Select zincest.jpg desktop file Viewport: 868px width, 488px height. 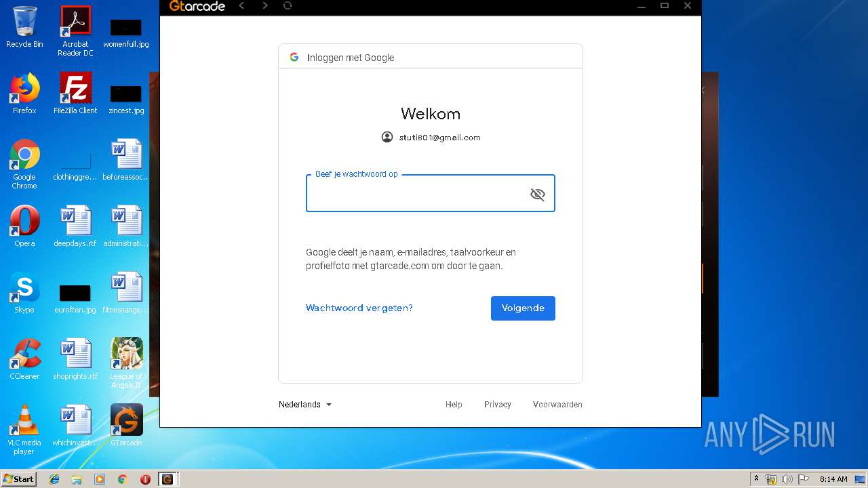[126, 98]
